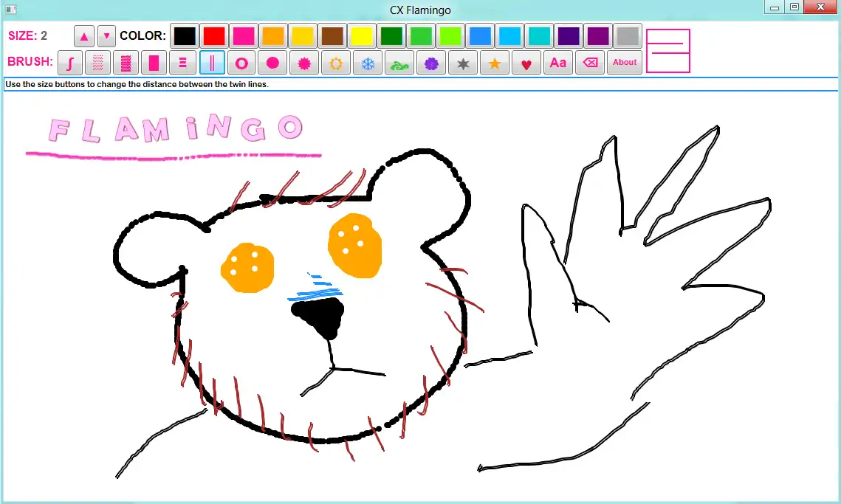Pick the golden yellow color swatch

pos(303,36)
